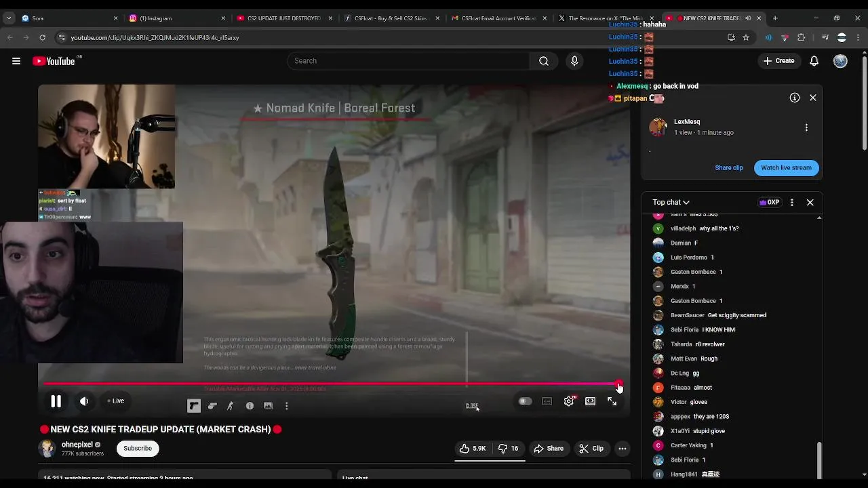Click the video title text
Viewport: 868px width, 488px height.
click(161, 429)
